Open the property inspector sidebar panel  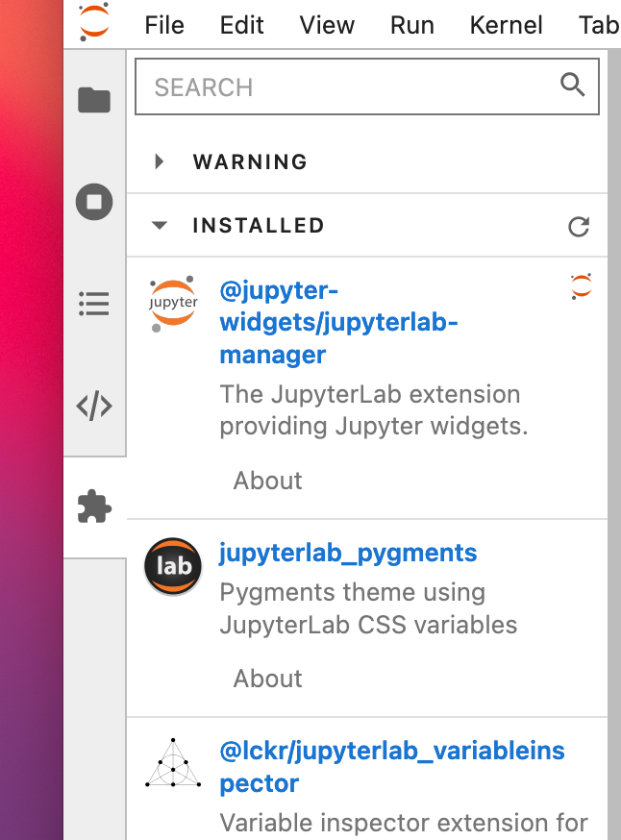(x=93, y=406)
